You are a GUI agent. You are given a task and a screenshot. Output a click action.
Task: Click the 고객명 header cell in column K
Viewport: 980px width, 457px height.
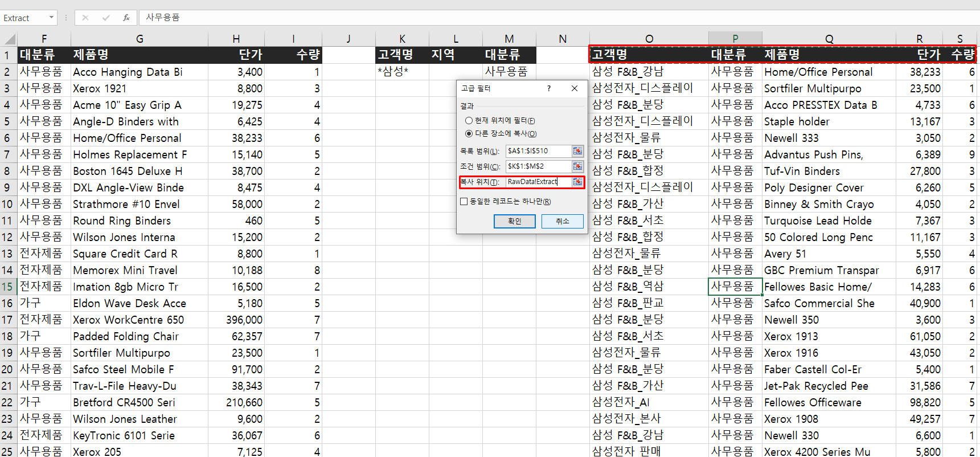click(402, 55)
